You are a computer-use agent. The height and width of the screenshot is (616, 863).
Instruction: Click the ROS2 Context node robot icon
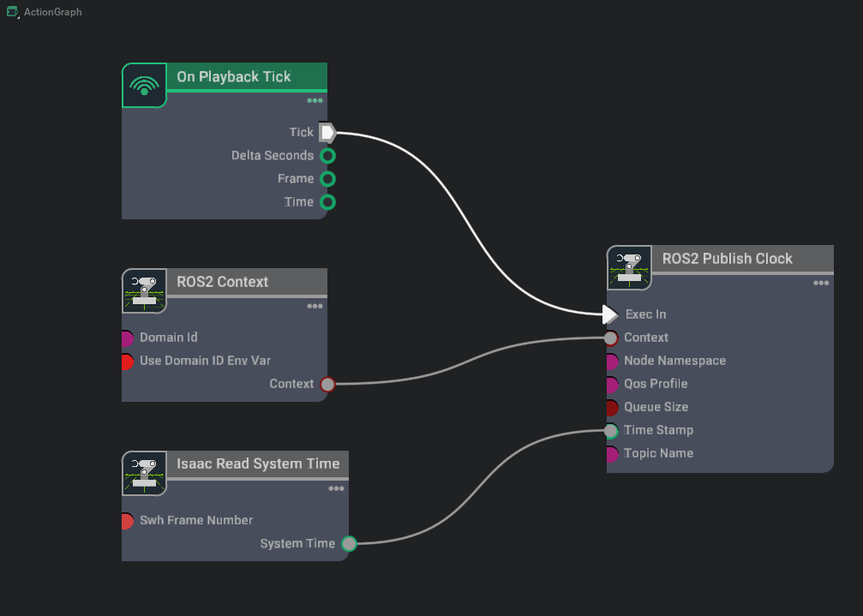click(144, 291)
